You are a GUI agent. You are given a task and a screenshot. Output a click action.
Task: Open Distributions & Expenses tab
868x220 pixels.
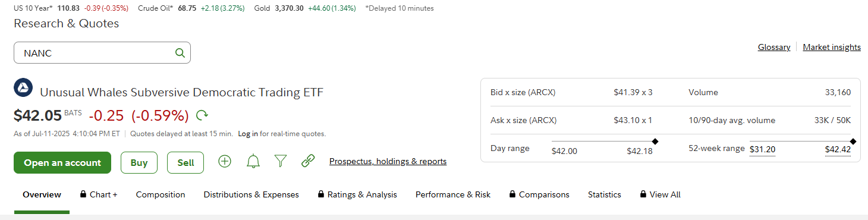tap(251, 194)
